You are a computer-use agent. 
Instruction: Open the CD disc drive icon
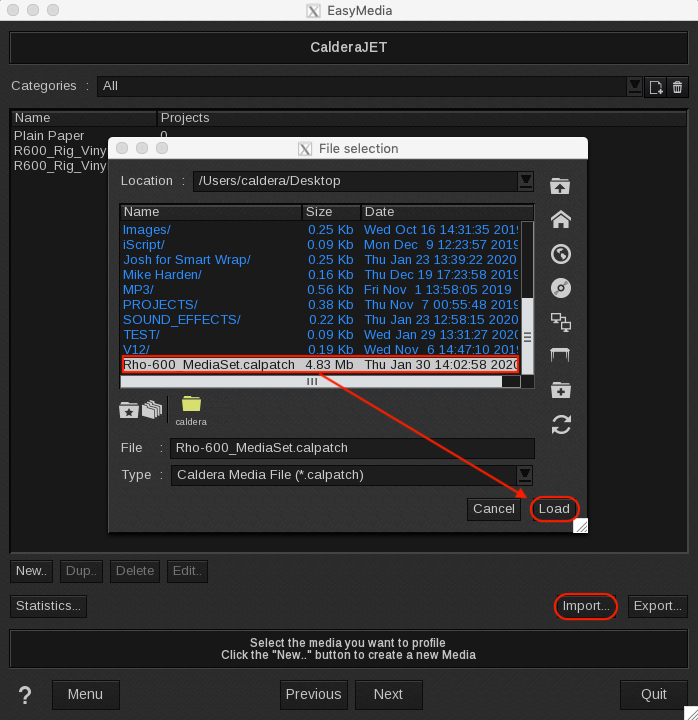click(x=561, y=288)
